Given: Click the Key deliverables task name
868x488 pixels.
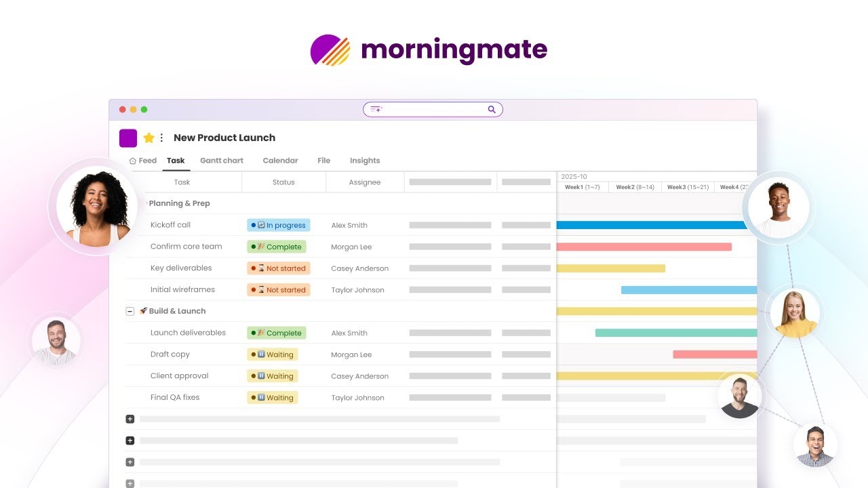Looking at the screenshot, I should 181,268.
